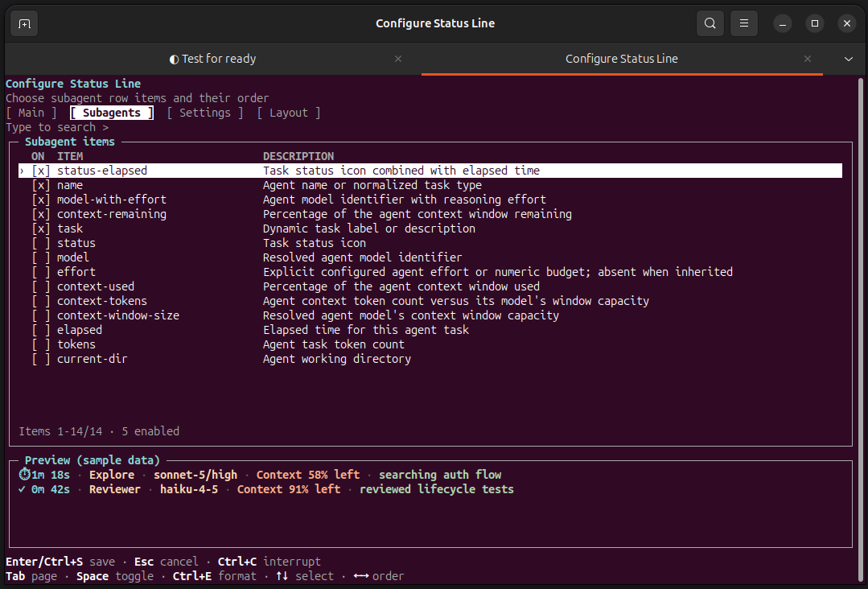This screenshot has height=589, width=868.
Task: Click 'Context 91% left' in preview
Action: pos(289,489)
